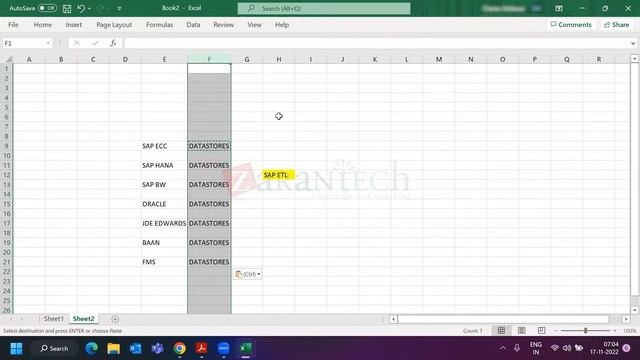Open the Page Layout tab
This screenshot has width=640, height=360.
[114, 25]
